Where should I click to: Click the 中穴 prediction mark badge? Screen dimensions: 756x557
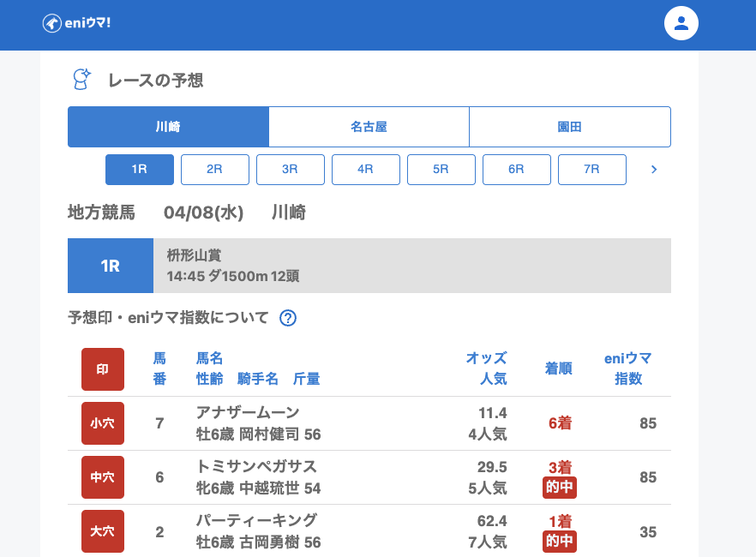103,477
